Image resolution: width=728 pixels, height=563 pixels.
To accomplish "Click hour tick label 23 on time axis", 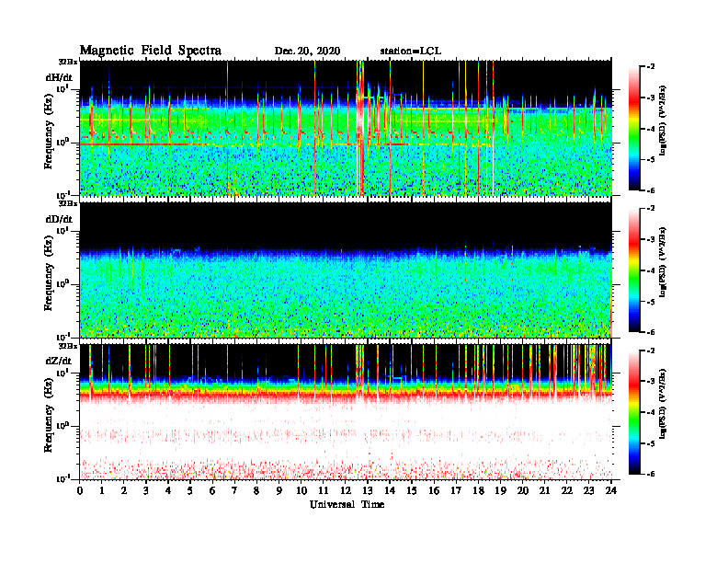I will (589, 490).
